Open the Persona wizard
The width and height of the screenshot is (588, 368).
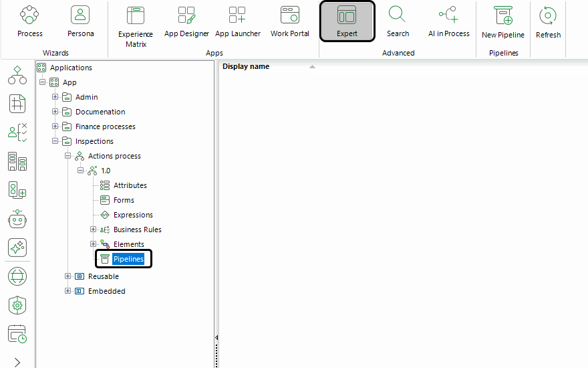click(x=80, y=21)
